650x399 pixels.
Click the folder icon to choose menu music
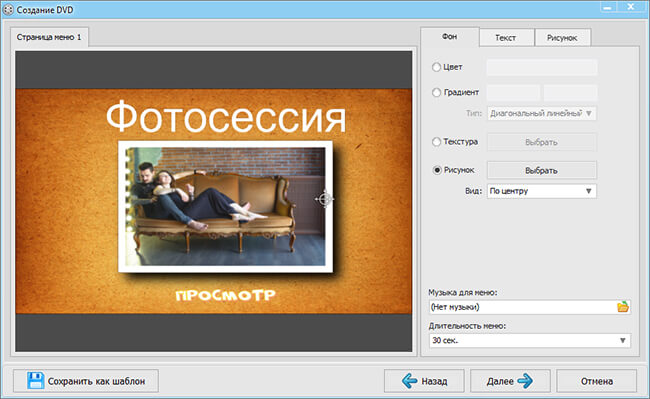coord(623,307)
